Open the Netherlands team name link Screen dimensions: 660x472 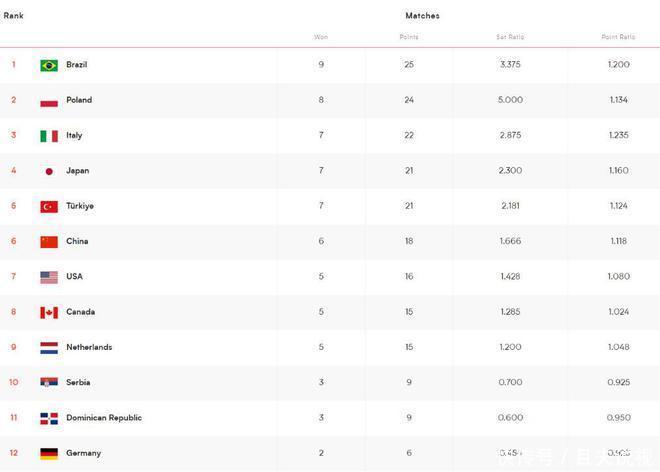pyautogui.click(x=89, y=347)
